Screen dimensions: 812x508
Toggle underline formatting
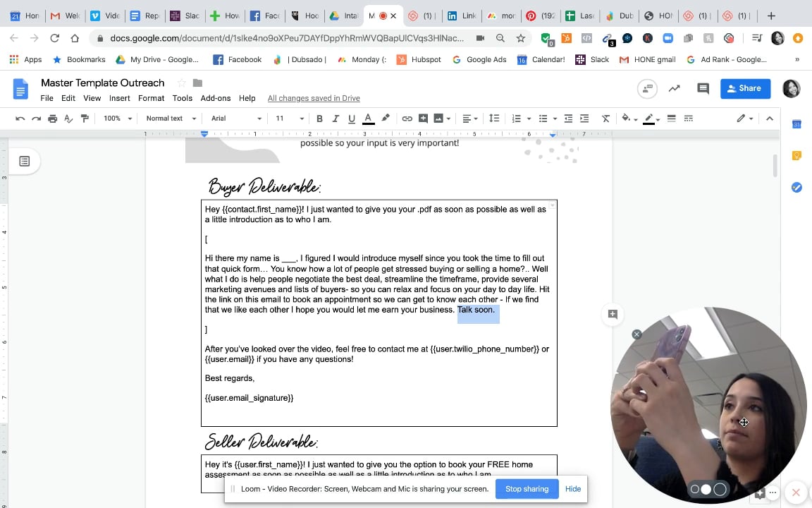point(352,119)
